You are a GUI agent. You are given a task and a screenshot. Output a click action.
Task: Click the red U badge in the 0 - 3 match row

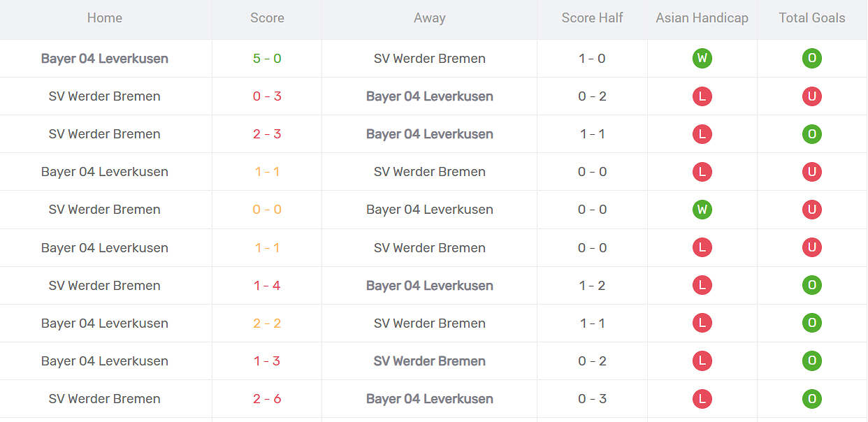[x=811, y=96]
